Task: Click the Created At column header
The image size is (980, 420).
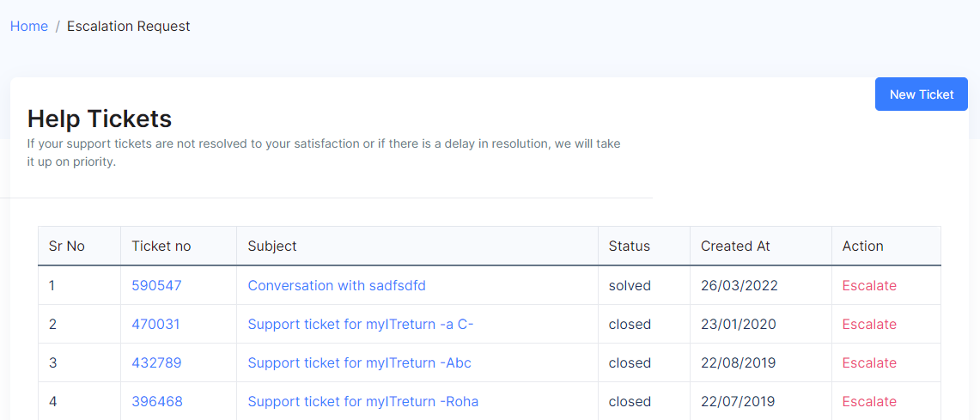Action: click(735, 247)
